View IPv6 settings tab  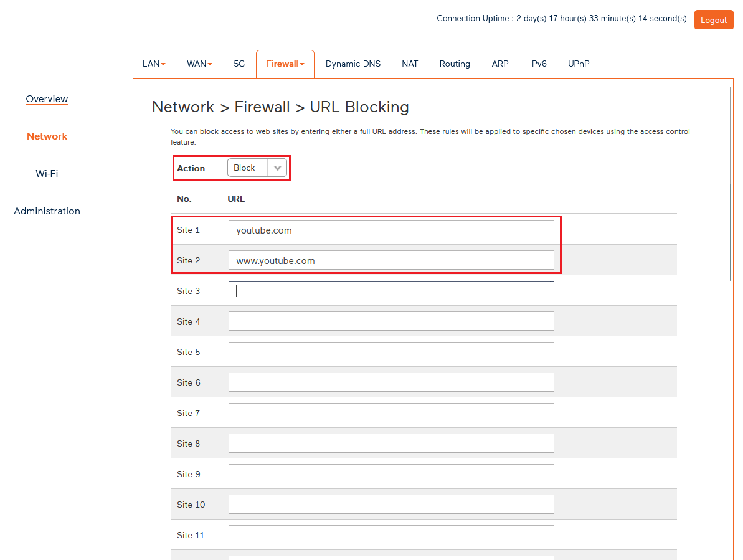point(538,64)
